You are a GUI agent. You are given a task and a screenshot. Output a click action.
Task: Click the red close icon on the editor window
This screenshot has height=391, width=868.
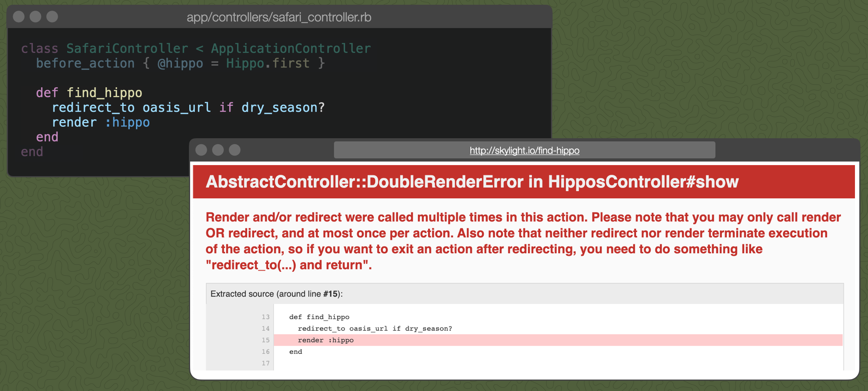[x=18, y=17]
